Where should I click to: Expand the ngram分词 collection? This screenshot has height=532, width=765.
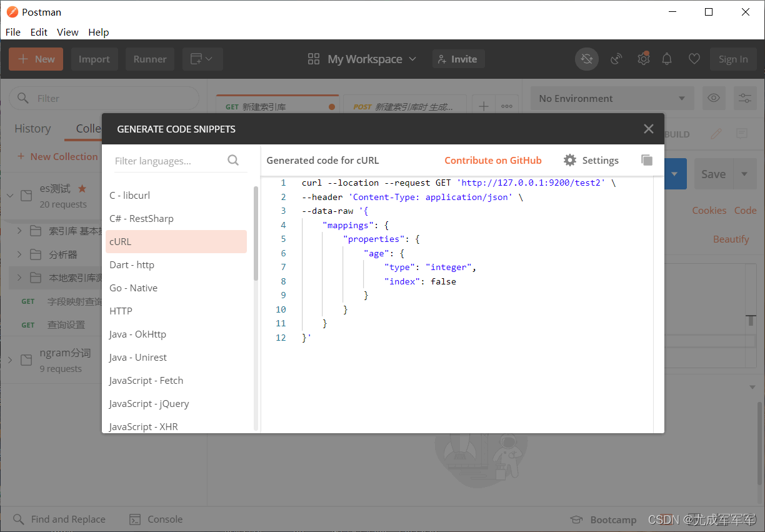click(x=10, y=359)
